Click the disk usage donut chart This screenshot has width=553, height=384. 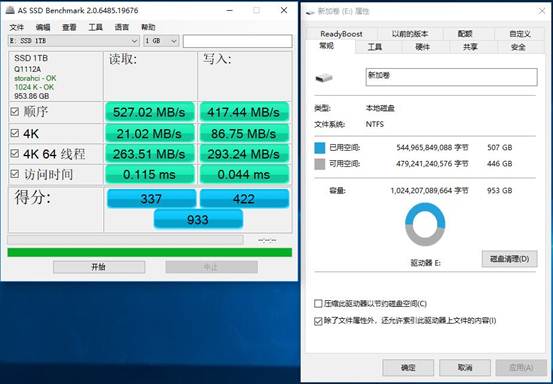(425, 224)
